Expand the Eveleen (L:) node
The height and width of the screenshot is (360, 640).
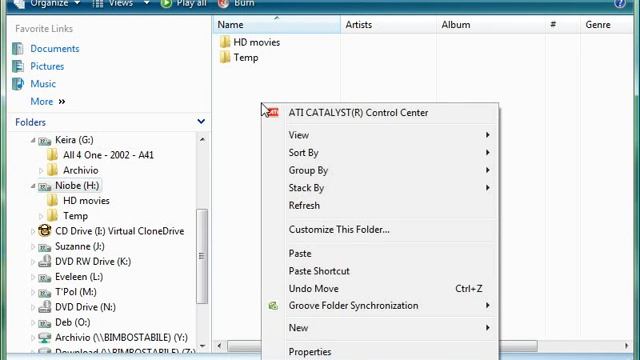[33, 277]
